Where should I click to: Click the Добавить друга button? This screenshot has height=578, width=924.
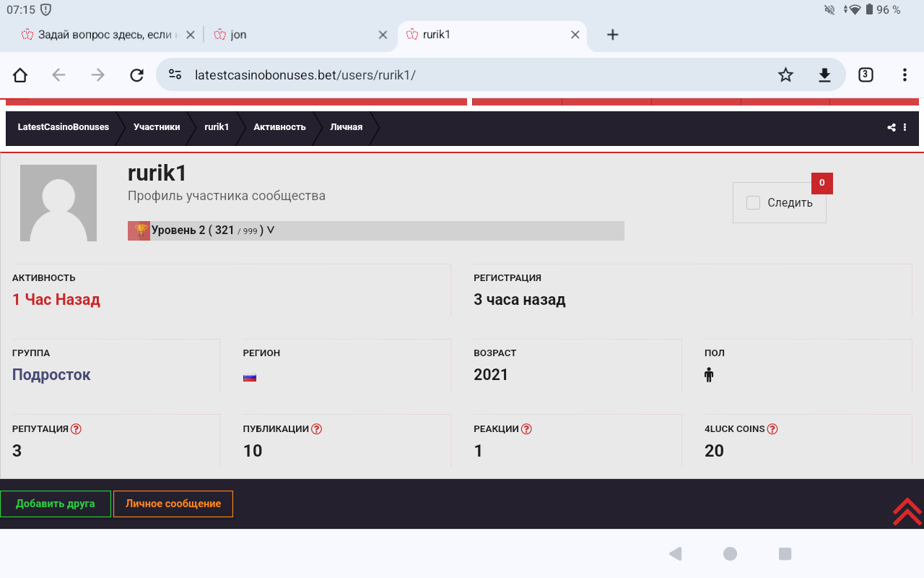coord(56,504)
